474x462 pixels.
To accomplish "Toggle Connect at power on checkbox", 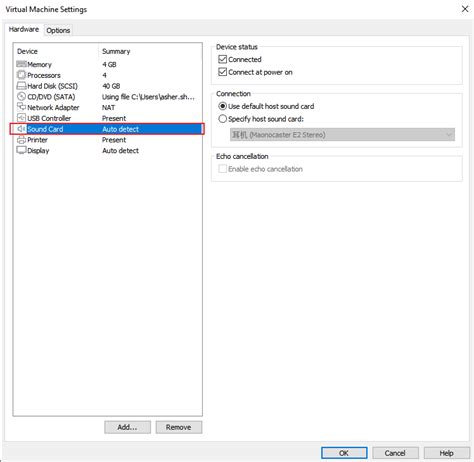I will (222, 72).
